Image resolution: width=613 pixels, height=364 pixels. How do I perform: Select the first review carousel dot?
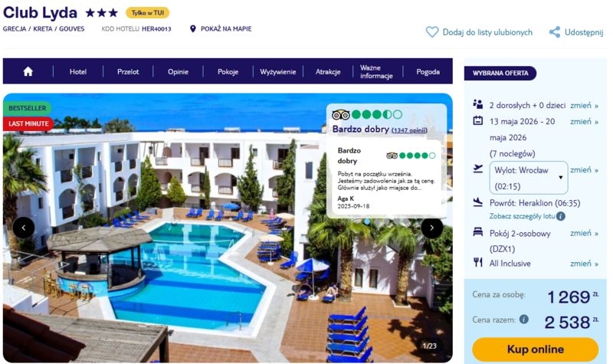367,221
